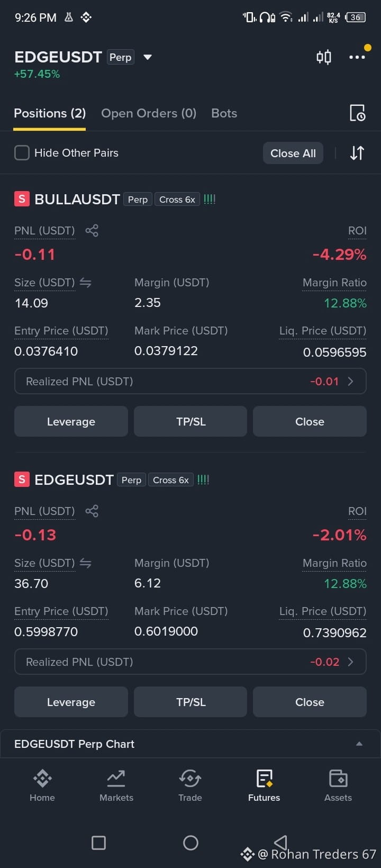Tap the sort positions arrows icon

pyautogui.click(x=357, y=153)
